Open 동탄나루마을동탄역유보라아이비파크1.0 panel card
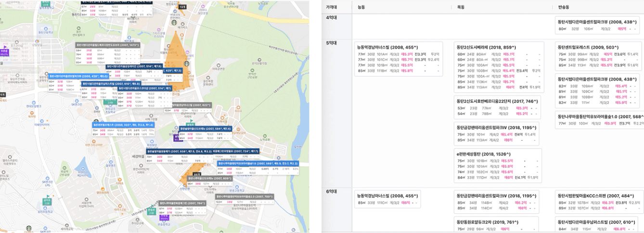Screen dimensions: 644x233 coord(600,120)
